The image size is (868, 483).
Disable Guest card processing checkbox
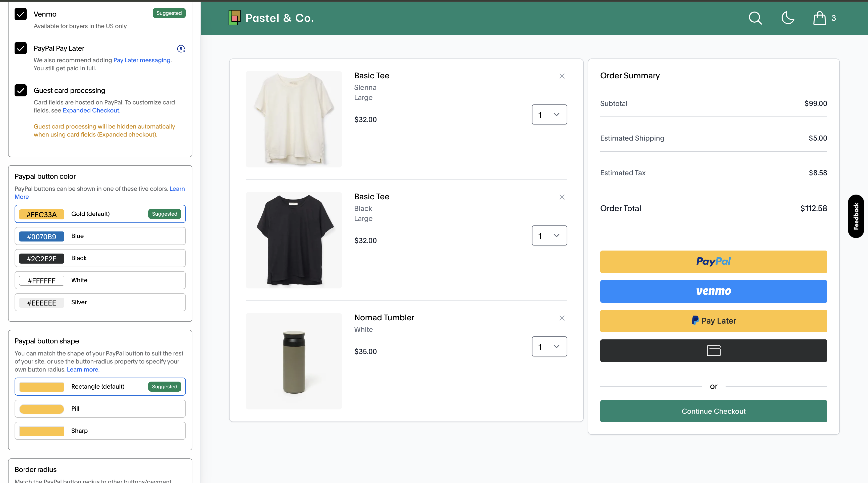(21, 90)
